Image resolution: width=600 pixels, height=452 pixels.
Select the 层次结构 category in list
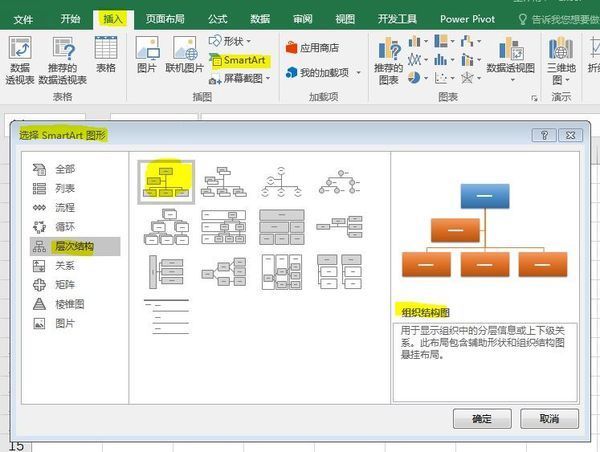click(x=75, y=246)
